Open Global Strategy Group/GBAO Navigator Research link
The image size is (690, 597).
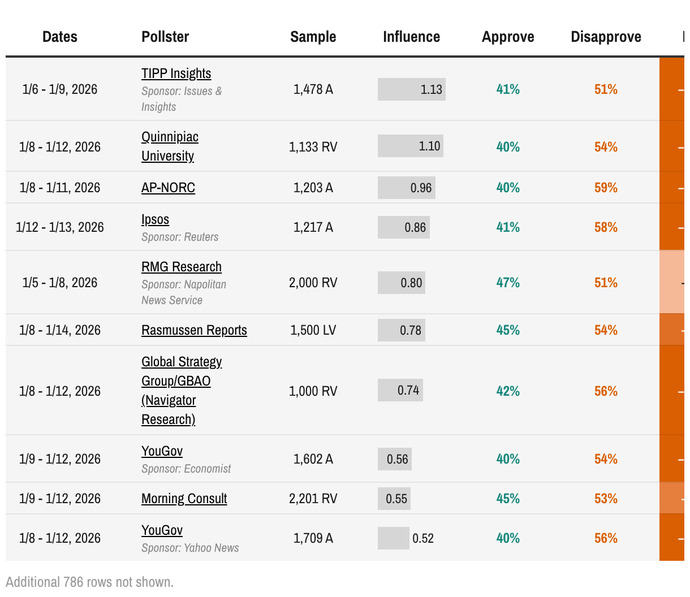point(181,390)
